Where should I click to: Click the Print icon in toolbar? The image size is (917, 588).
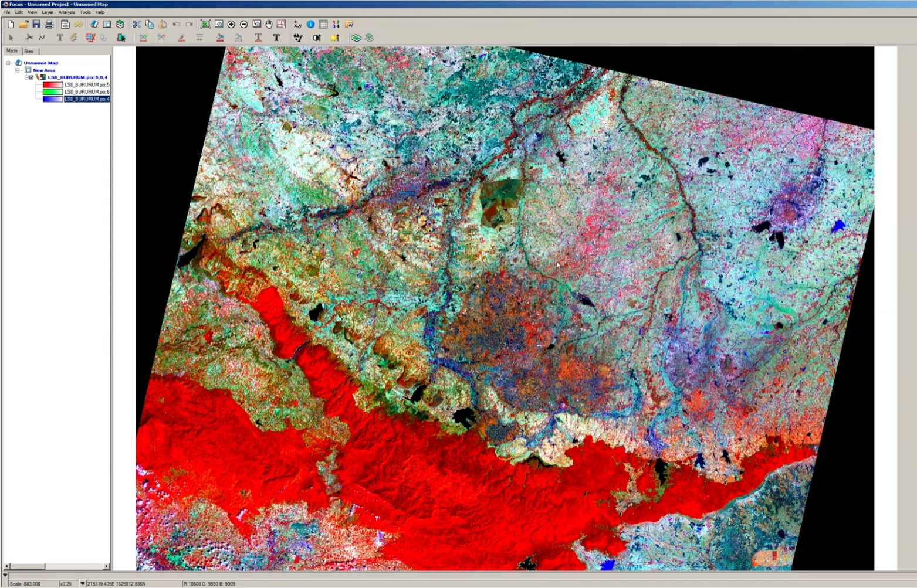(49, 24)
